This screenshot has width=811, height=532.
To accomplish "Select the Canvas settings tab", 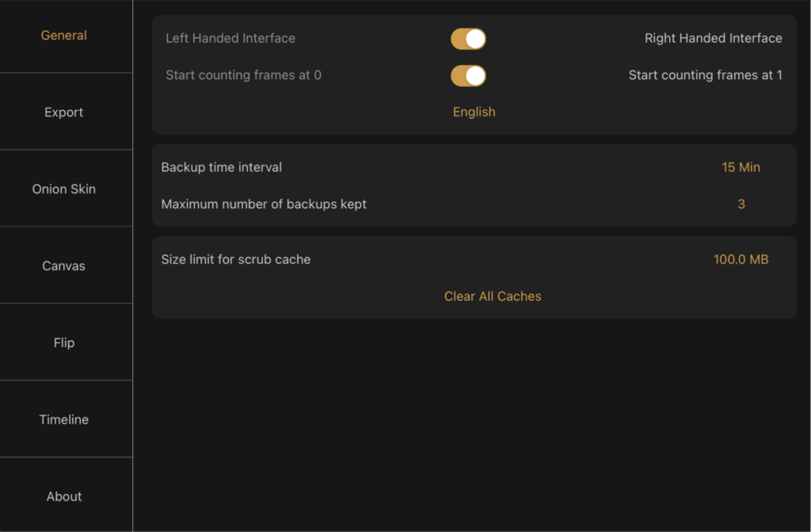I will [x=64, y=266].
